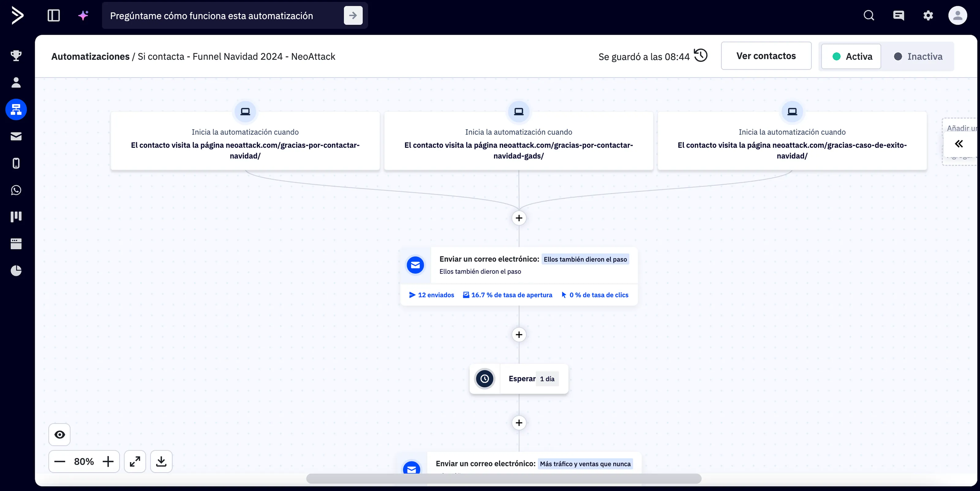Click the clock icon on wait step
The height and width of the screenshot is (491, 980).
[485, 379]
